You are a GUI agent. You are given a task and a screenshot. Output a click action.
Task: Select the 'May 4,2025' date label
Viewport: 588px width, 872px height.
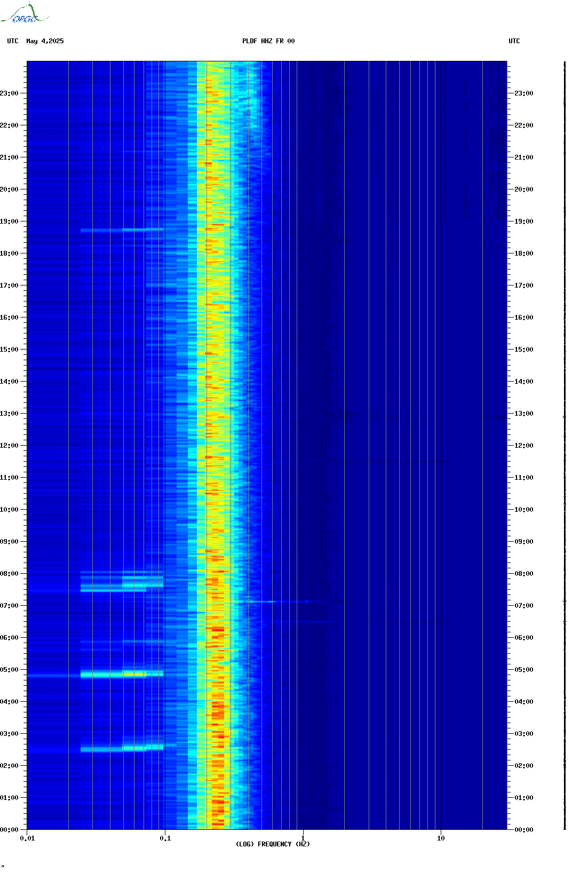45,41
